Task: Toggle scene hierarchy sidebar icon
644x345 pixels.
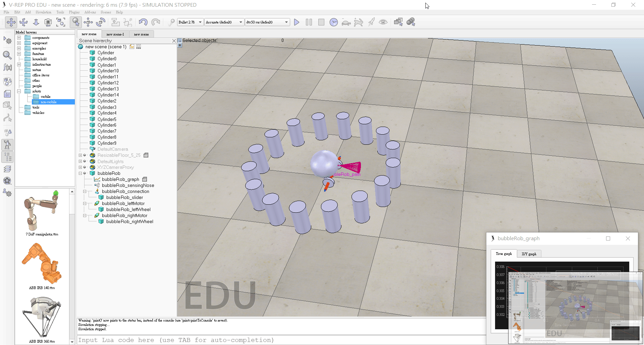Action: 7,157
